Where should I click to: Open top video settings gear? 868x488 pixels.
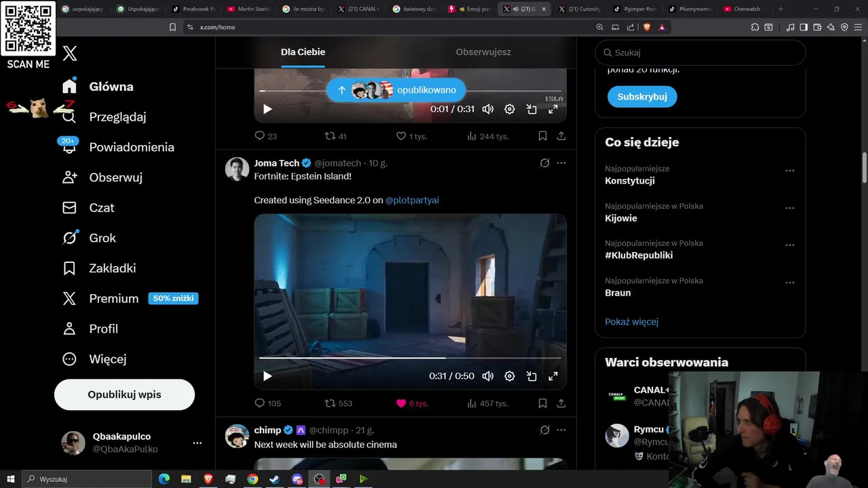coord(510,109)
